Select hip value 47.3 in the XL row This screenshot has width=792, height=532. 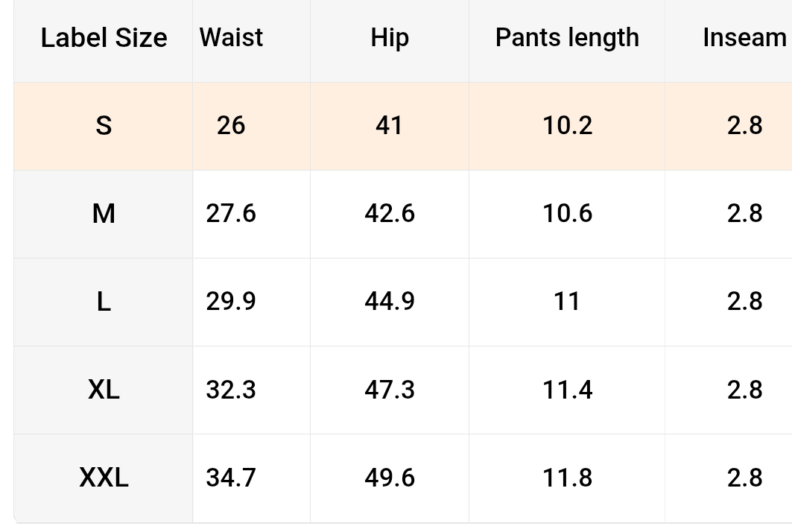pos(390,390)
